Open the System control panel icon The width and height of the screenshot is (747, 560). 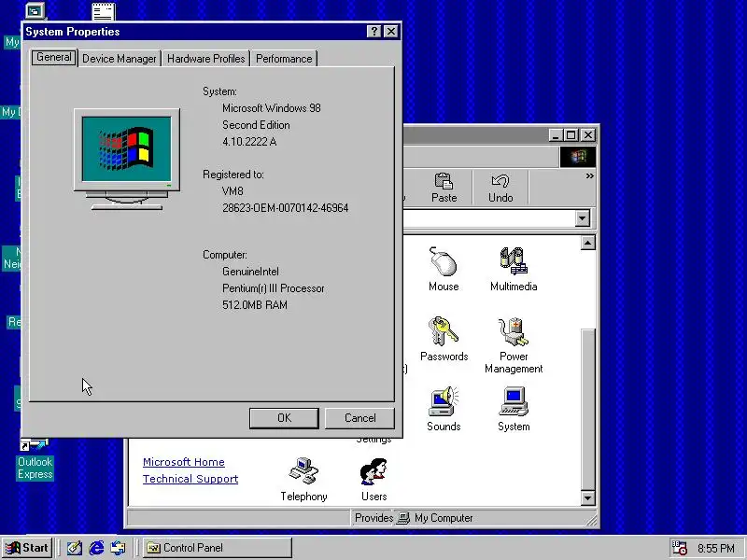(514, 409)
